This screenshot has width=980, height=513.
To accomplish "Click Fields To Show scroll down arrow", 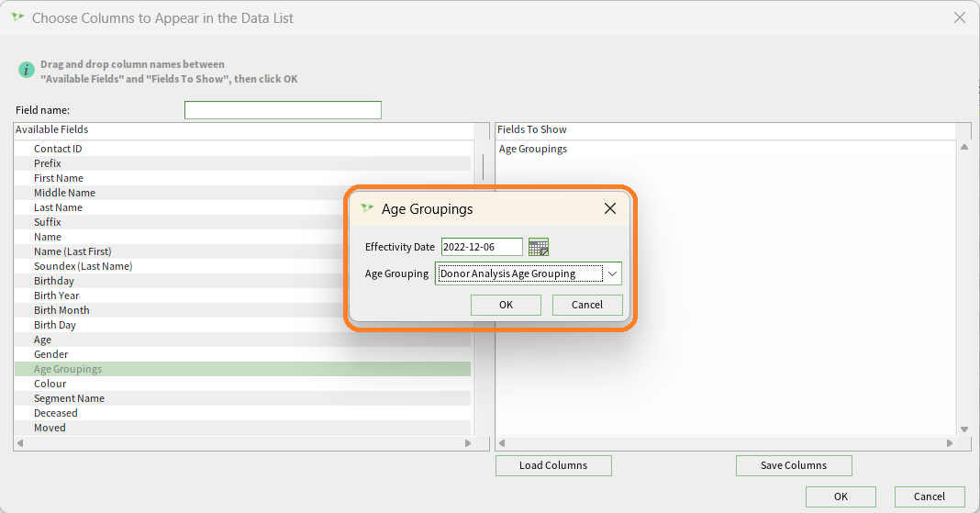I will 964,429.
